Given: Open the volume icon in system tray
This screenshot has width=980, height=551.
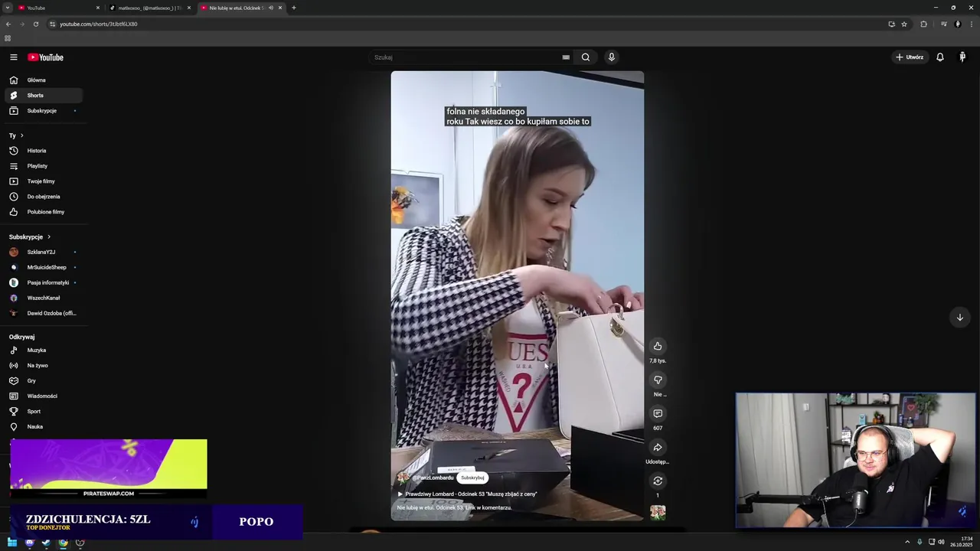Looking at the screenshot, I should click(941, 543).
